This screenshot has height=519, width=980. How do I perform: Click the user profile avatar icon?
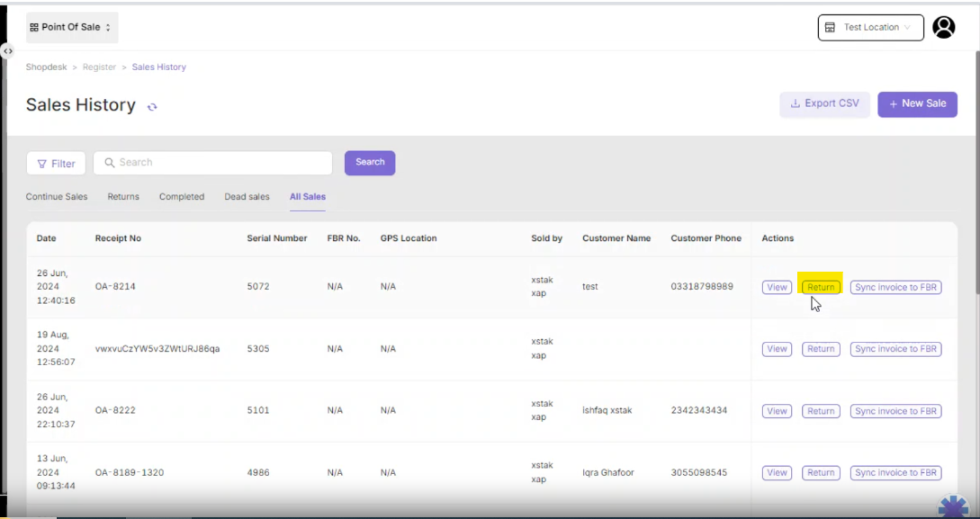click(943, 28)
